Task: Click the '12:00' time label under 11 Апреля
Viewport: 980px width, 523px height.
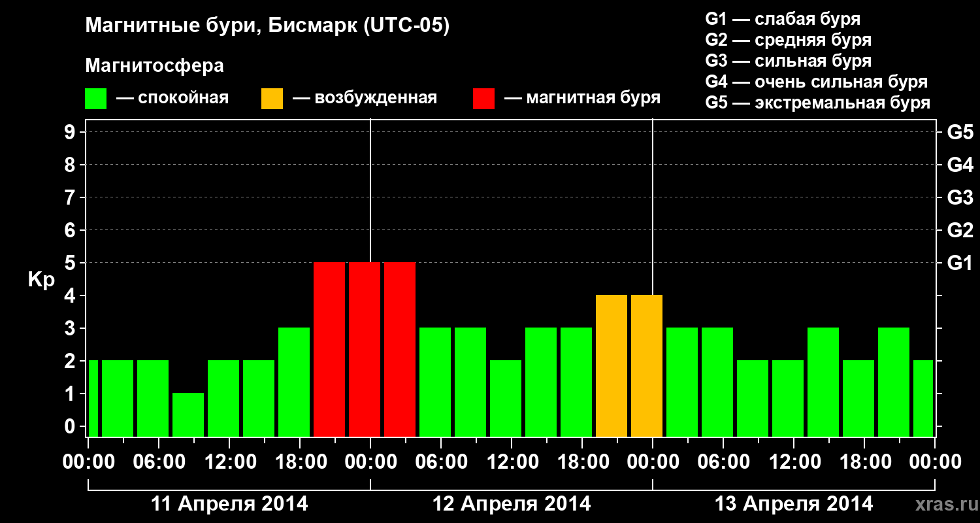Action: [x=229, y=462]
